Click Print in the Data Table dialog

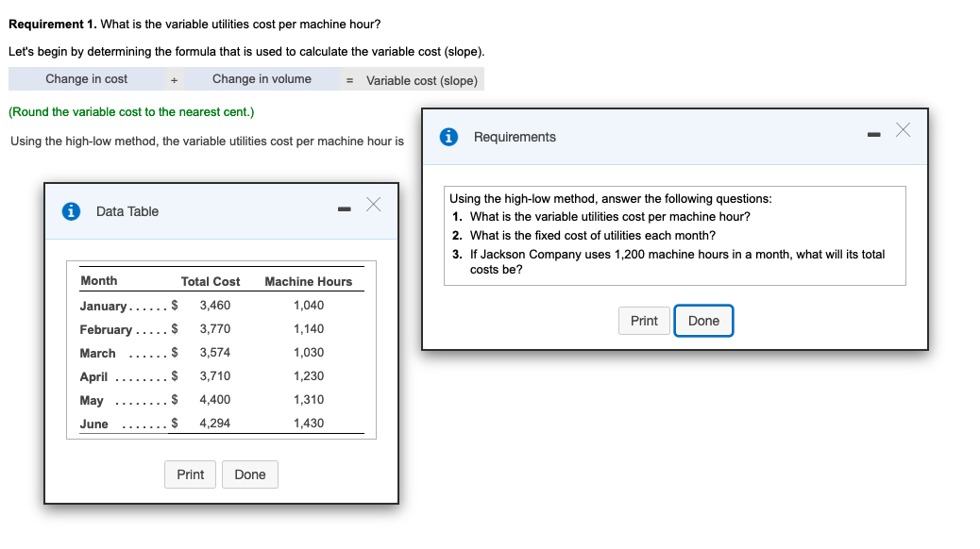(x=190, y=474)
